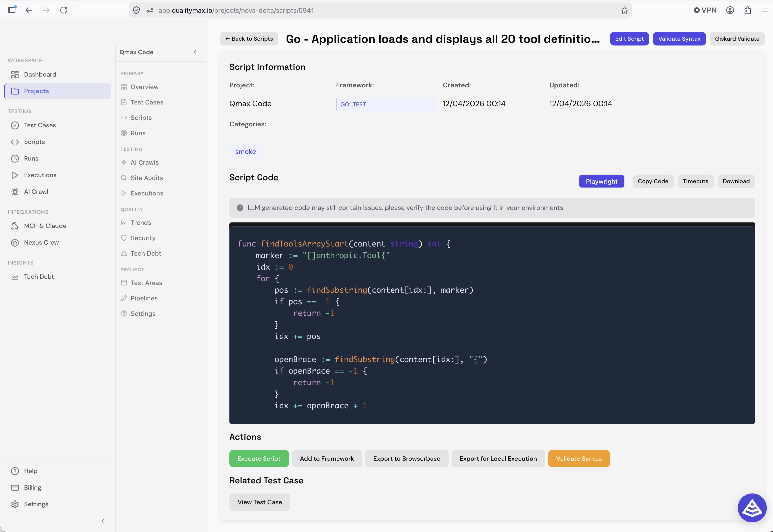Open AI Crawl bug icon in sidebar
The height and width of the screenshot is (532, 773).
pos(15,192)
